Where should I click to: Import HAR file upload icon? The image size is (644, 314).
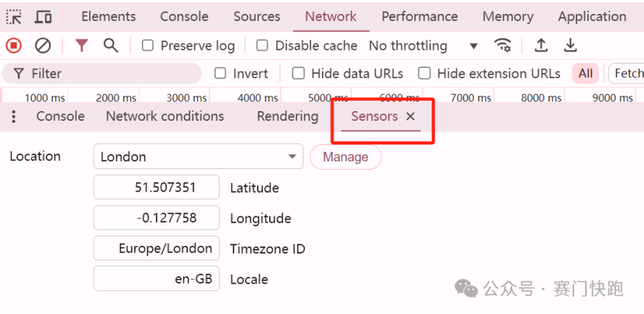(x=542, y=46)
